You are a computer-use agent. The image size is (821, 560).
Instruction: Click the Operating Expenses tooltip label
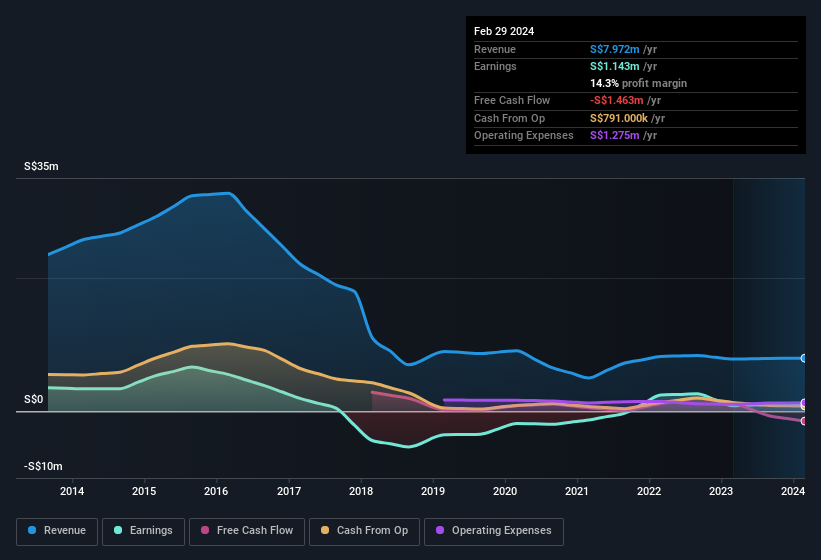point(524,136)
